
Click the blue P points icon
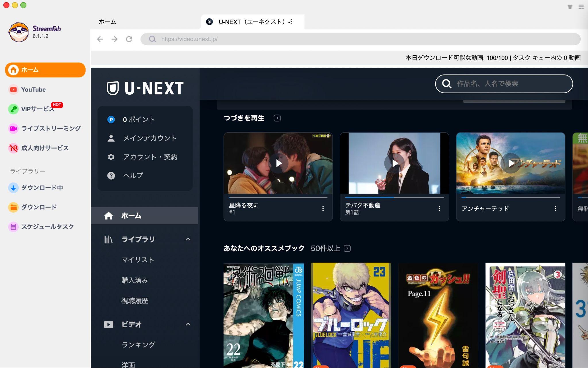[x=111, y=119]
